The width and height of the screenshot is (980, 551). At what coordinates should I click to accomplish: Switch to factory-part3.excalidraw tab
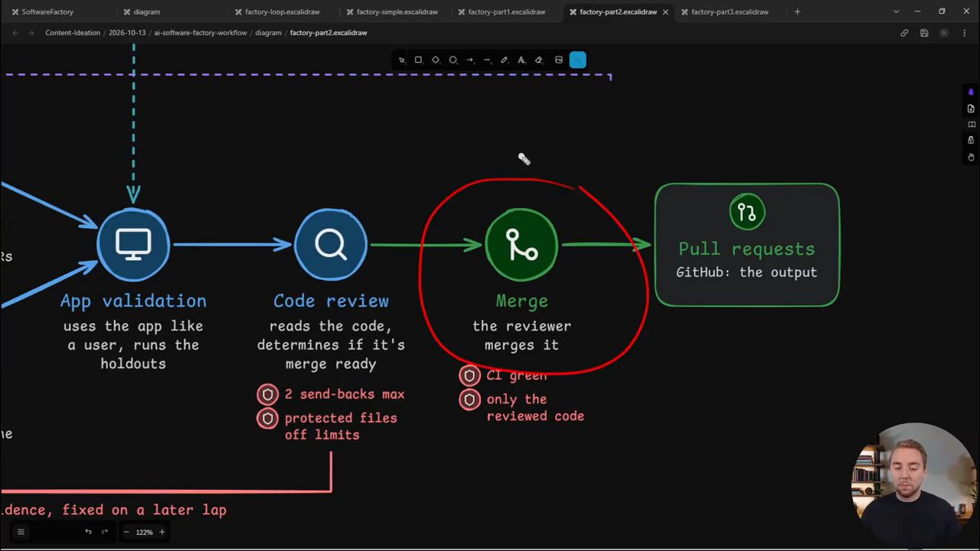(x=730, y=11)
